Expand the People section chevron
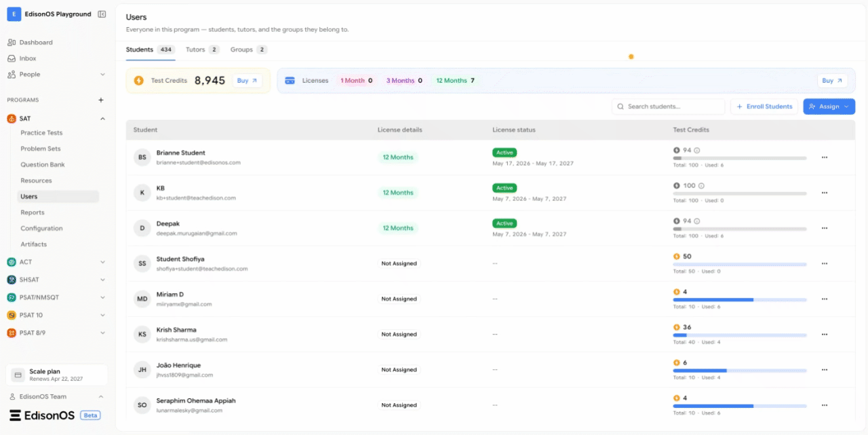This screenshot has width=868, height=435. tap(102, 75)
